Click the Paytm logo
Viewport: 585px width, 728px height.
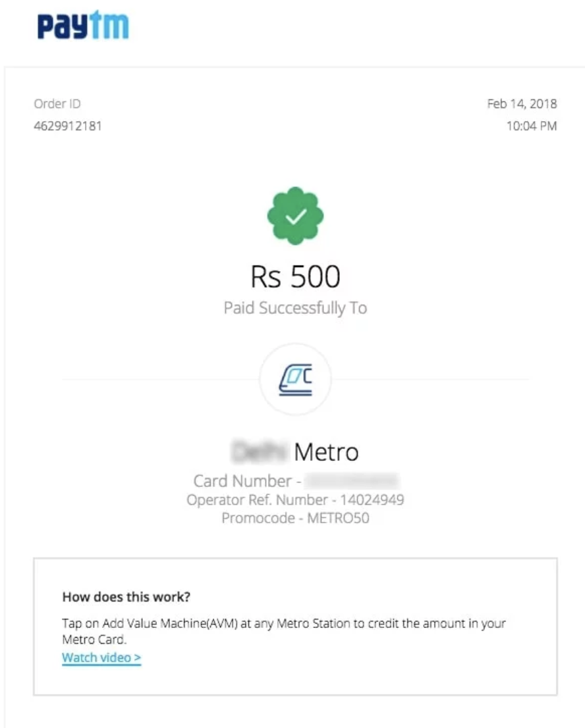tap(83, 25)
